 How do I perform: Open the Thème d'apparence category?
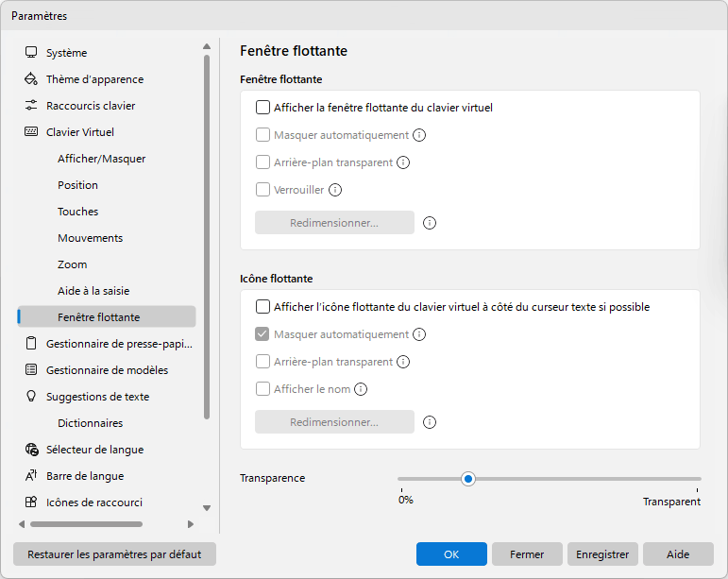point(107,79)
